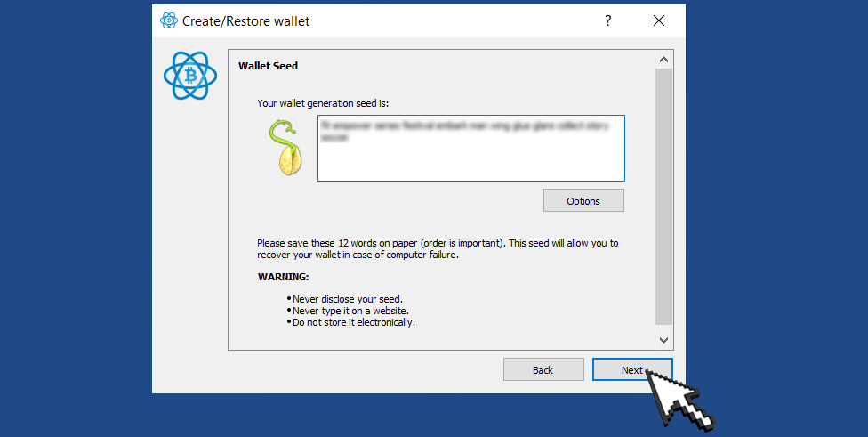Click the vertical scrollbar thumb
Screen dimensions: 868x437
(663, 196)
